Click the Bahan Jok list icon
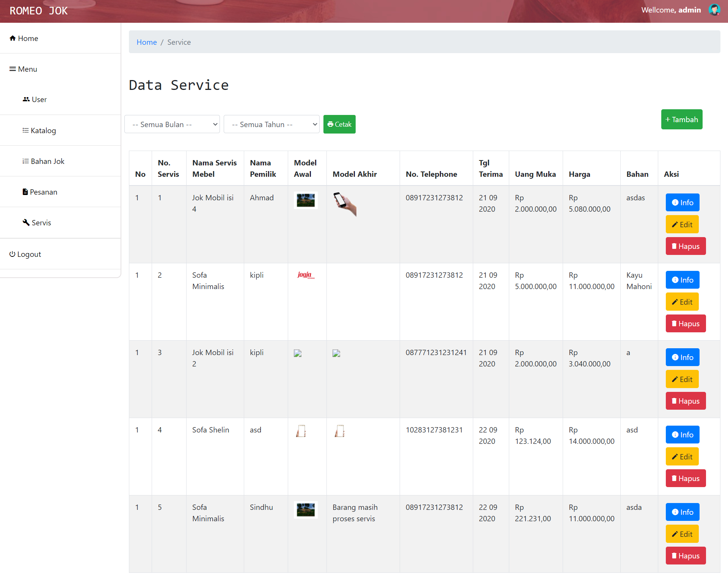Image resolution: width=728 pixels, height=588 pixels. click(25, 161)
